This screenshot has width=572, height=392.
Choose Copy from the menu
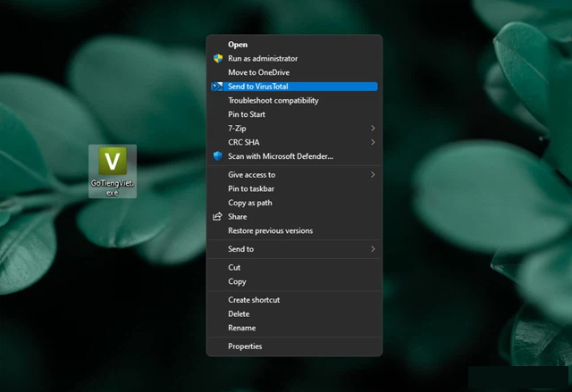[x=294, y=281]
